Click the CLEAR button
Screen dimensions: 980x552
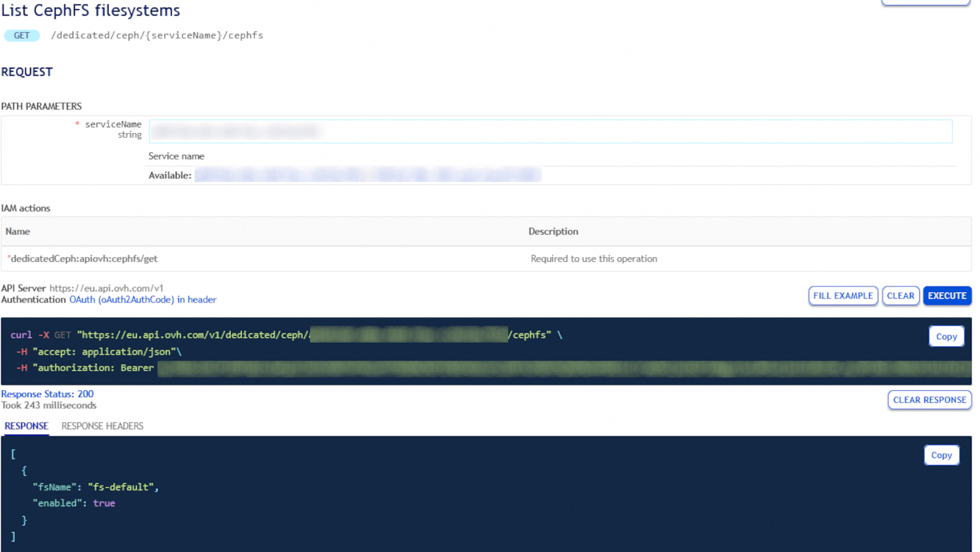coord(901,295)
